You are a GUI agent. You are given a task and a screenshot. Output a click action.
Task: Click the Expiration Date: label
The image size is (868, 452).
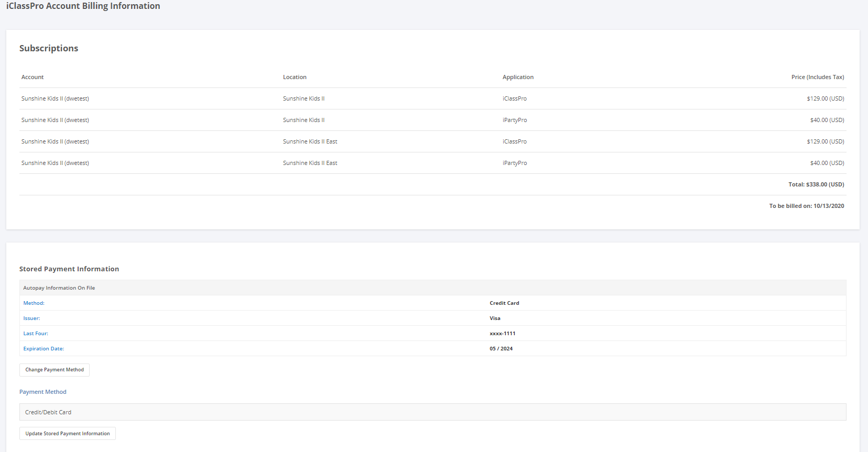tap(44, 349)
